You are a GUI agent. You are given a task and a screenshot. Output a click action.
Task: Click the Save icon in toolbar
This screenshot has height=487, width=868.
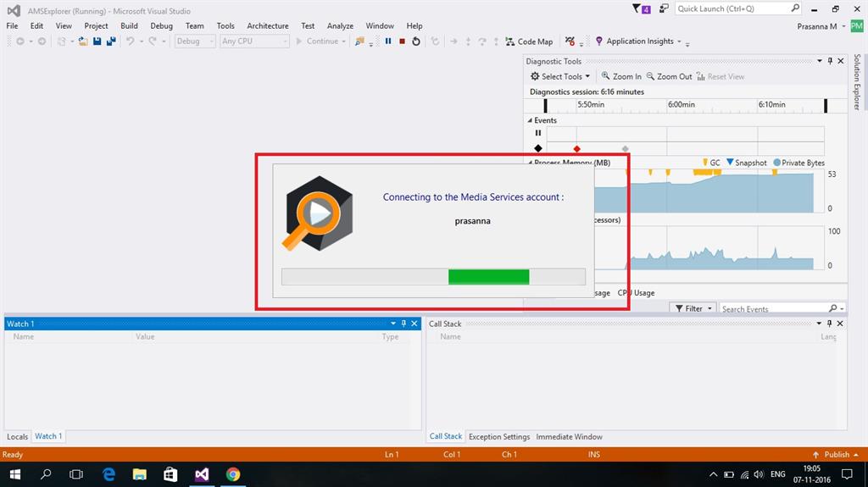[x=97, y=41]
